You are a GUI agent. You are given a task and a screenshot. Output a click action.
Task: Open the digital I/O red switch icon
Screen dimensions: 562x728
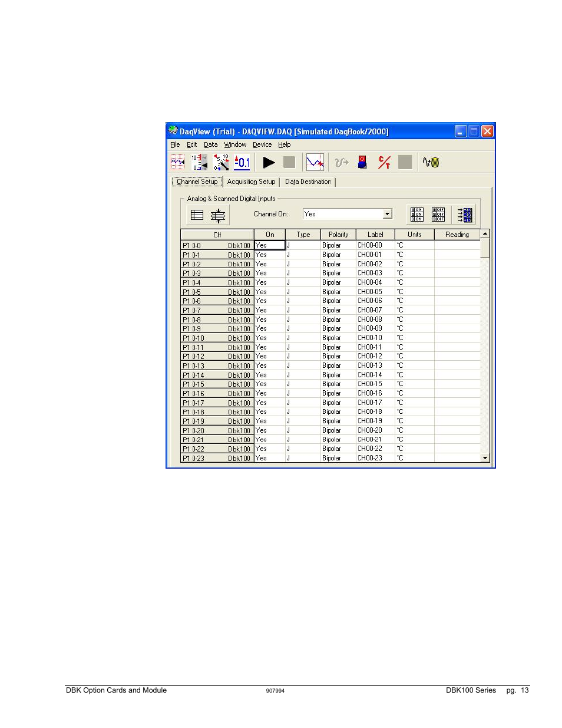[x=362, y=162]
